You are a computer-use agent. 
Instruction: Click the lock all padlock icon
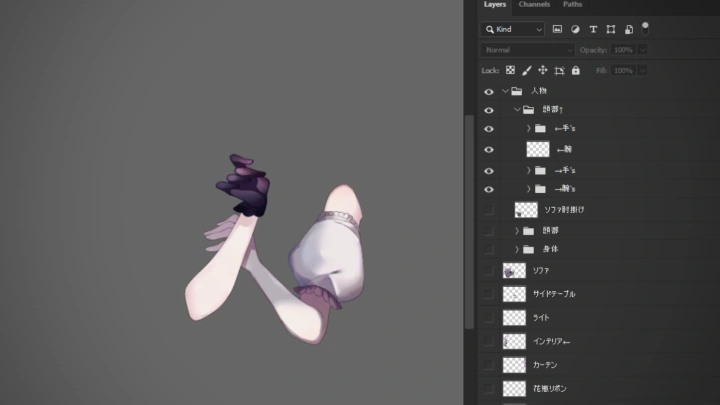(577, 71)
